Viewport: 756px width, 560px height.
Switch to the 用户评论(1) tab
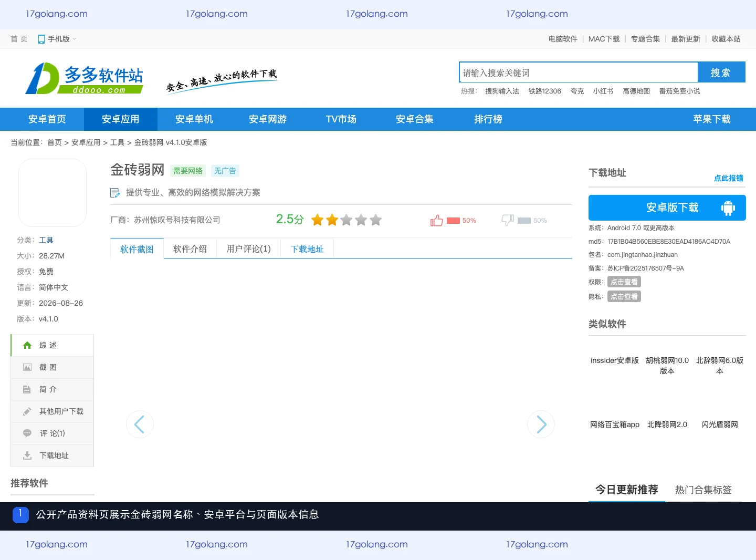point(249,249)
